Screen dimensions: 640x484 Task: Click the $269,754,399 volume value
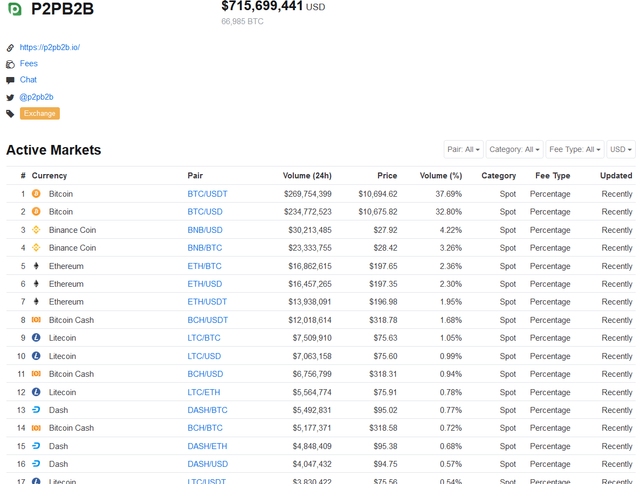[x=308, y=194]
